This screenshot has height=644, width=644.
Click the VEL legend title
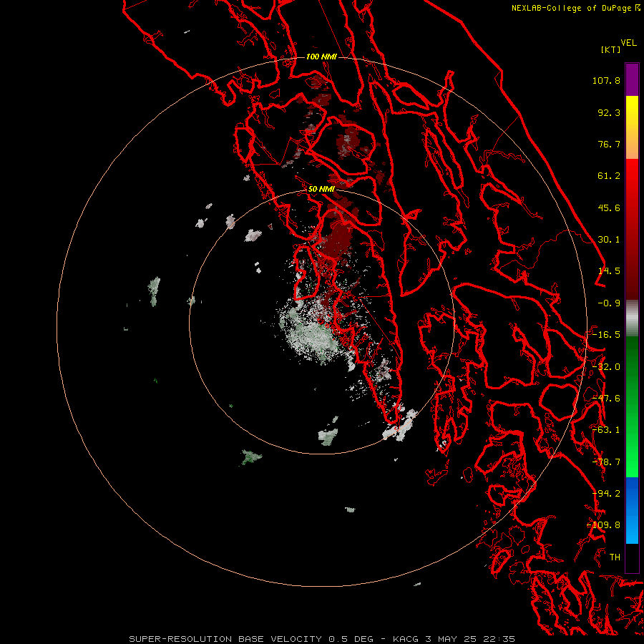click(628, 43)
